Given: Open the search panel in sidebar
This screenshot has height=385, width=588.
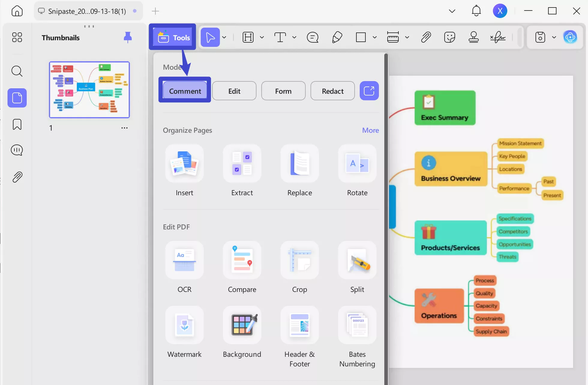Looking at the screenshot, I should 17,71.
